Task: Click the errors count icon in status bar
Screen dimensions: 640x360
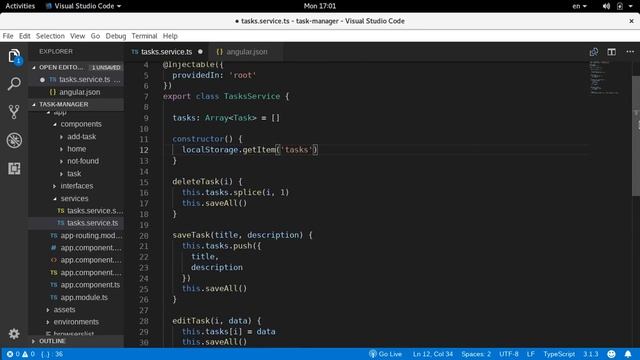Action: coord(13,354)
